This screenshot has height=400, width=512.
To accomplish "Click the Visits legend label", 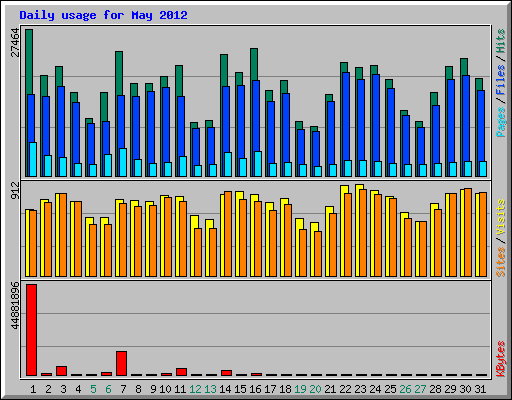I will [x=500, y=218].
